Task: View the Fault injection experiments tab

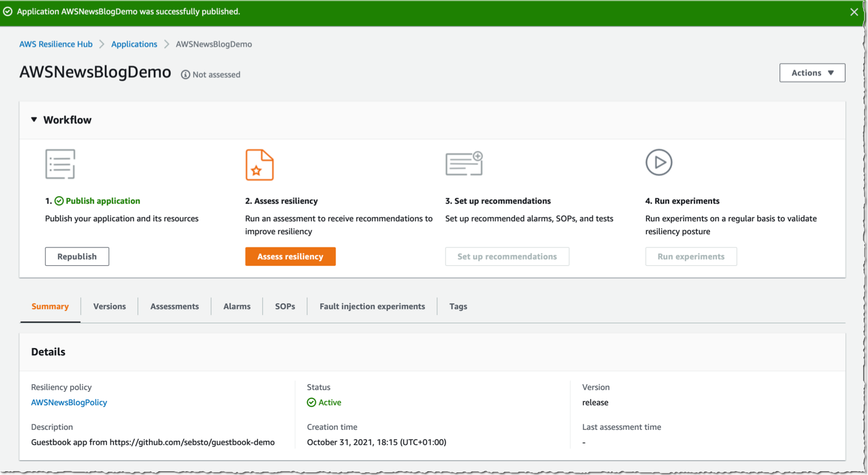Action: click(373, 307)
